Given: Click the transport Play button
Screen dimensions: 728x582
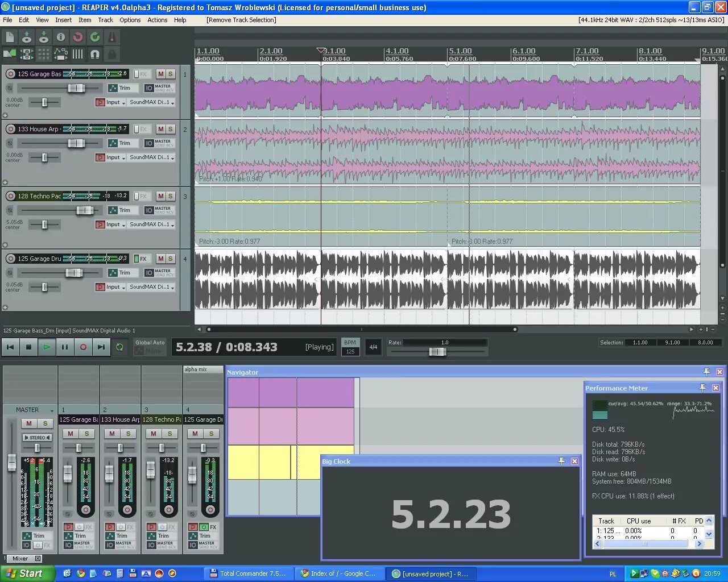Looking at the screenshot, I should [47, 347].
